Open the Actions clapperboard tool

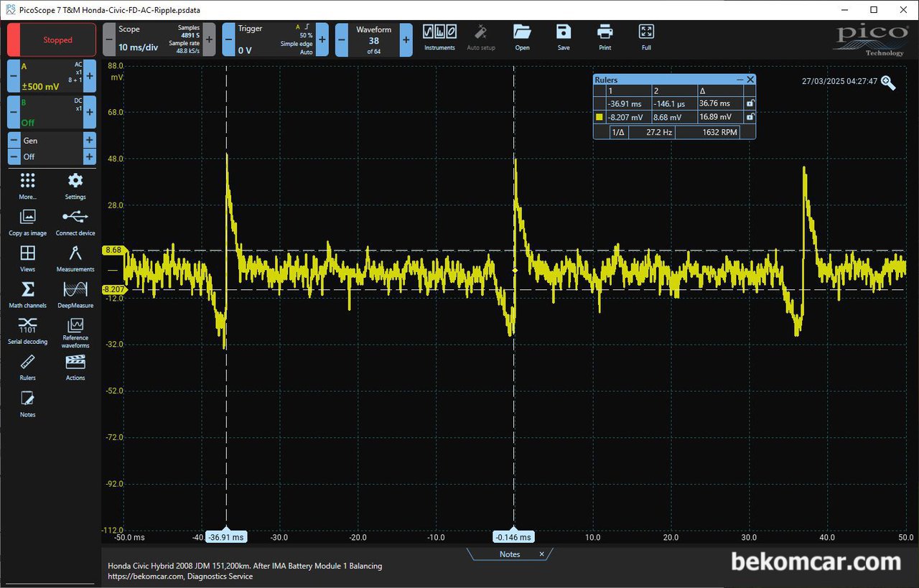[x=75, y=367]
